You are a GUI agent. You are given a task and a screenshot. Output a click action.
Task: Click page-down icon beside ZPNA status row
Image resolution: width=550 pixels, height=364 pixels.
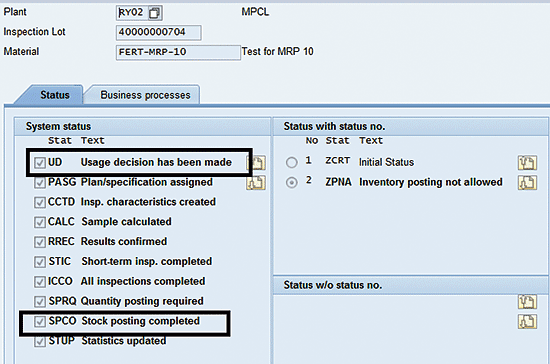(x=527, y=183)
